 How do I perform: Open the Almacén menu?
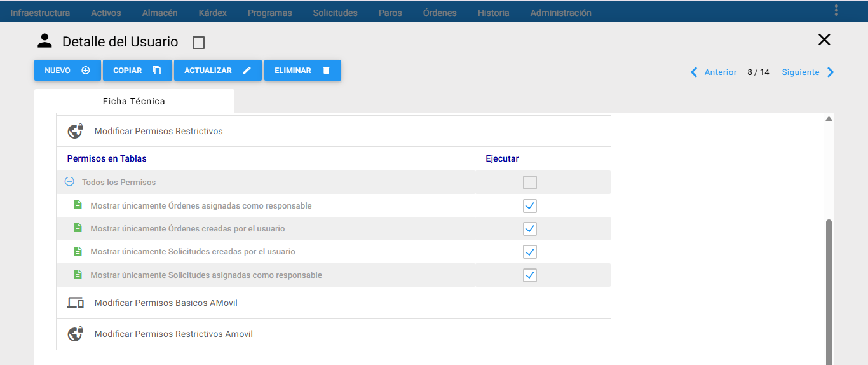coord(160,13)
